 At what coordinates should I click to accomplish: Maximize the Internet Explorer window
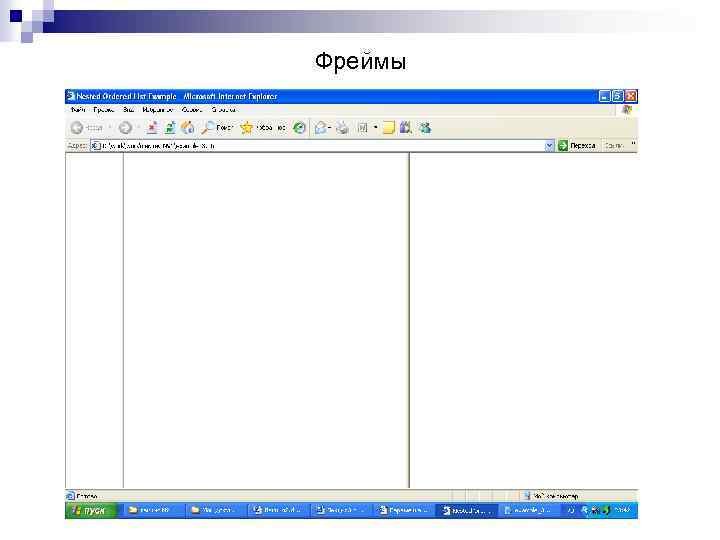click(x=618, y=96)
